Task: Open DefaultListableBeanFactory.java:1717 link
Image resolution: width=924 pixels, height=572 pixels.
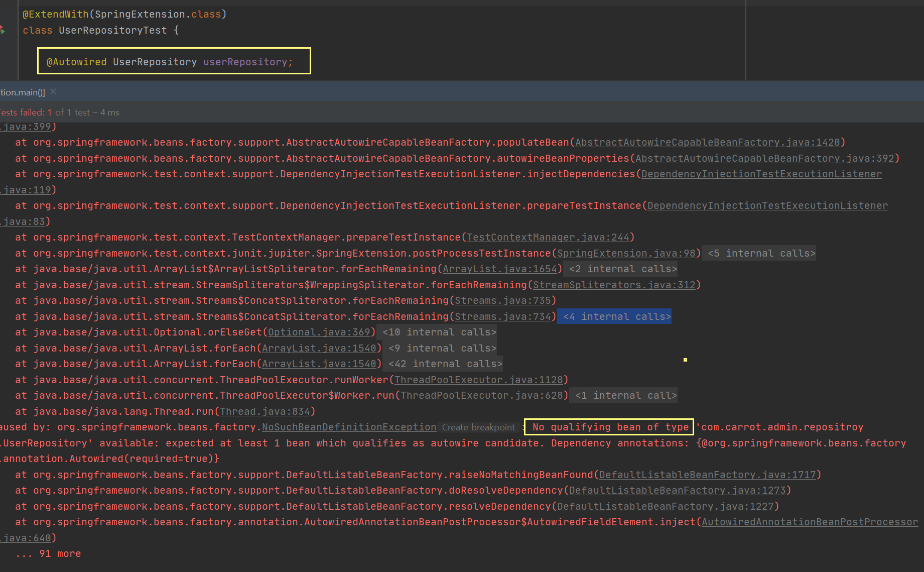Action: tap(708, 475)
